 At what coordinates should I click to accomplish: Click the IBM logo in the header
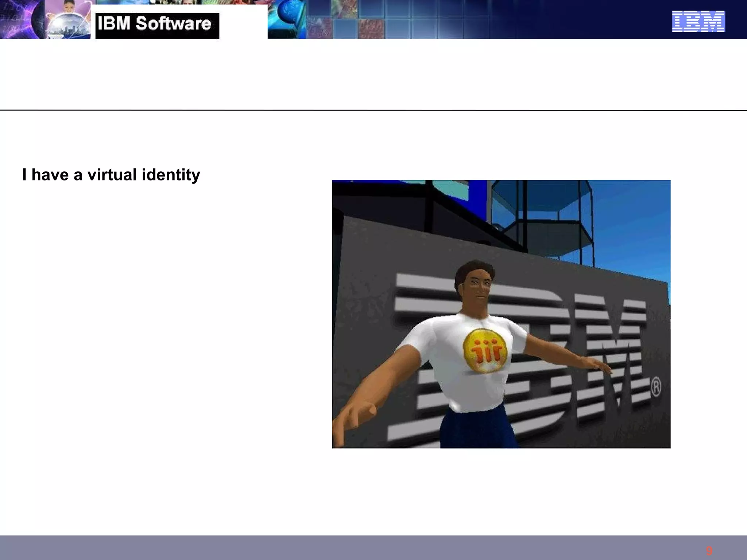tap(698, 22)
